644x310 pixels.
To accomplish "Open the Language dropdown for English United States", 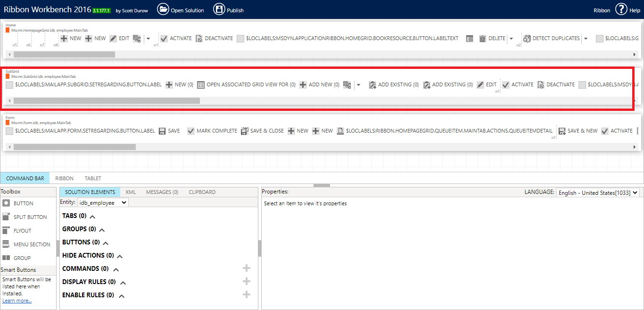I will (597, 192).
